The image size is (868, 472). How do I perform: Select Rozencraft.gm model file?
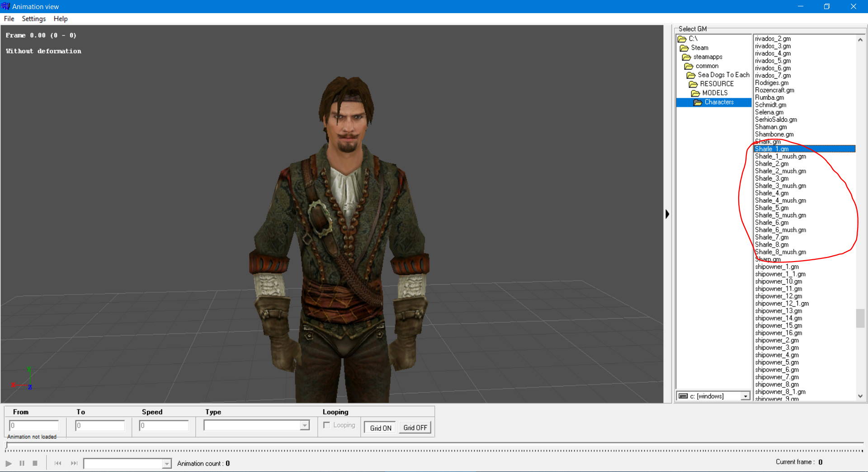pyautogui.click(x=774, y=90)
